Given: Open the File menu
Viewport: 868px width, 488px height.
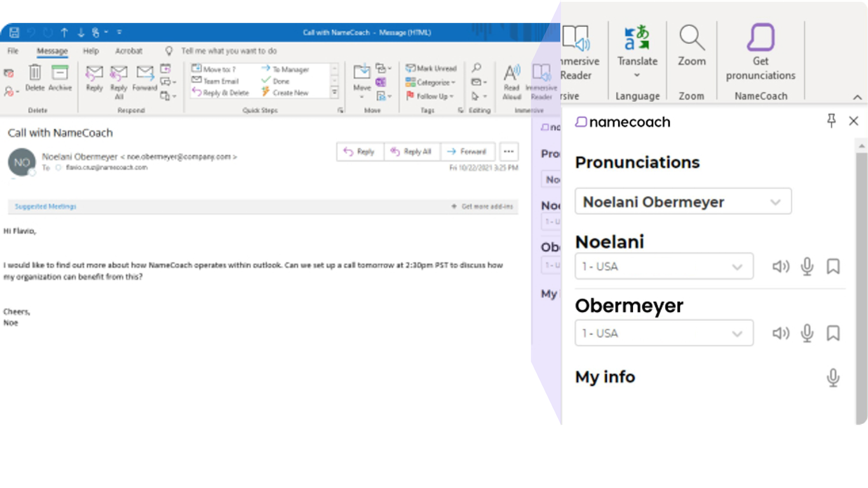Looking at the screenshot, I should coord(13,51).
